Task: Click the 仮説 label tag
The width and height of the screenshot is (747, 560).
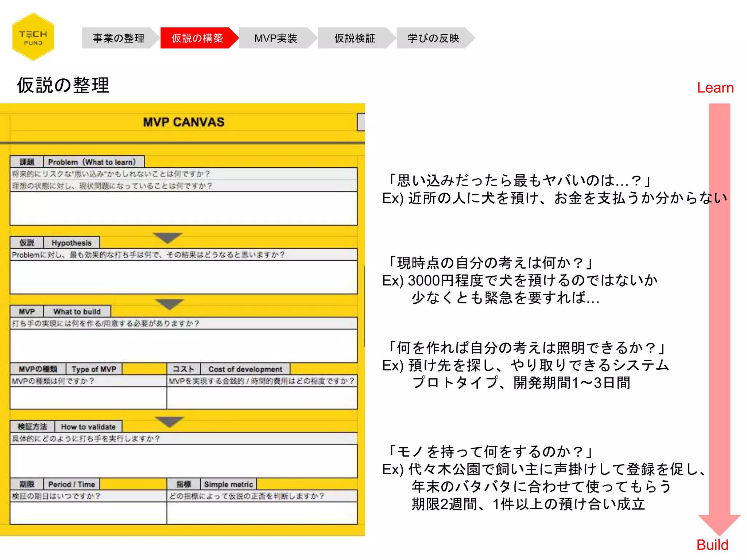Action: pyautogui.click(x=27, y=243)
